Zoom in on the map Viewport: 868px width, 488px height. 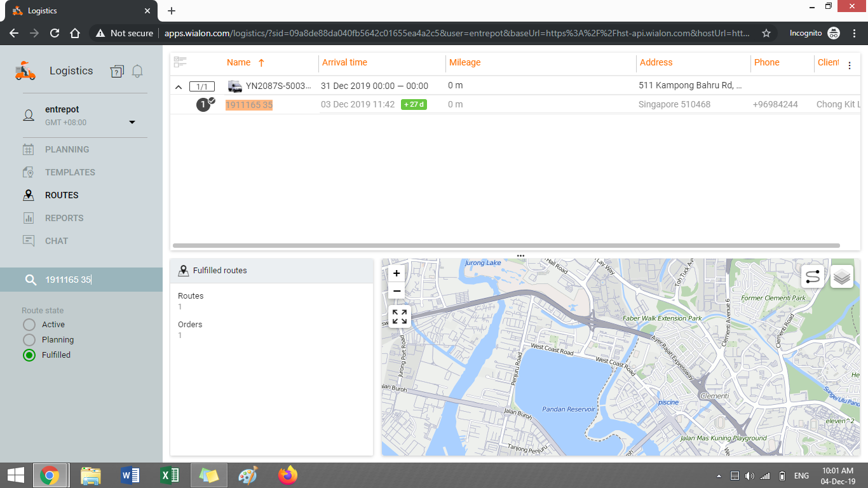pyautogui.click(x=397, y=274)
